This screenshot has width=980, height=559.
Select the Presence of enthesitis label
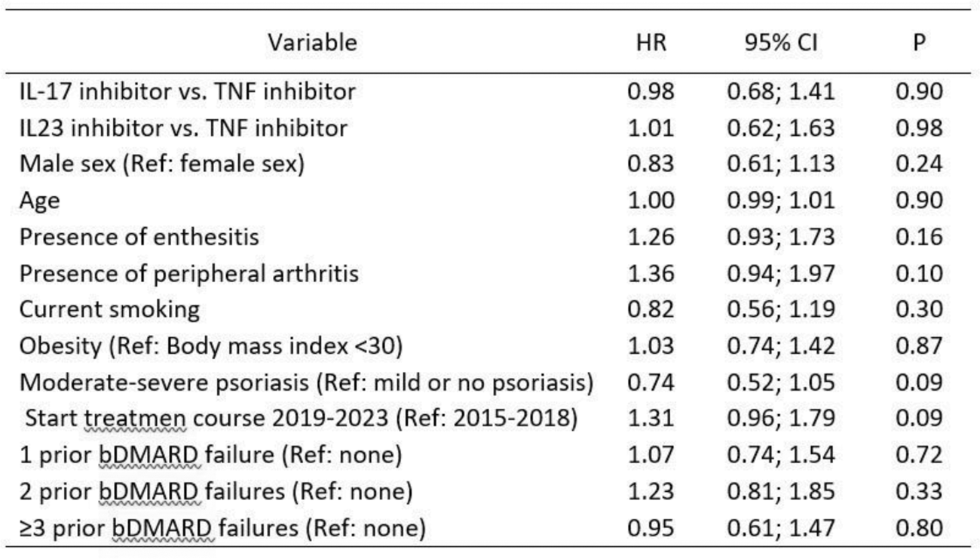click(x=139, y=237)
